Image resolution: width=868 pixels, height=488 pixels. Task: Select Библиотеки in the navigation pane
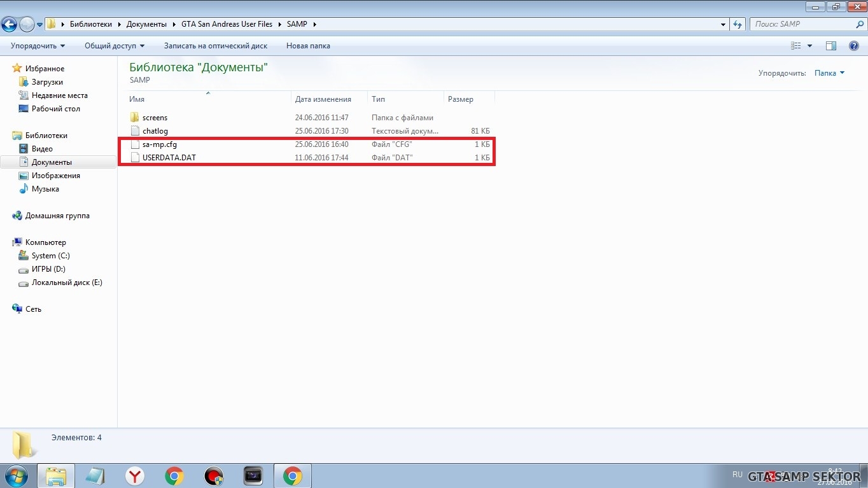[46, 136]
